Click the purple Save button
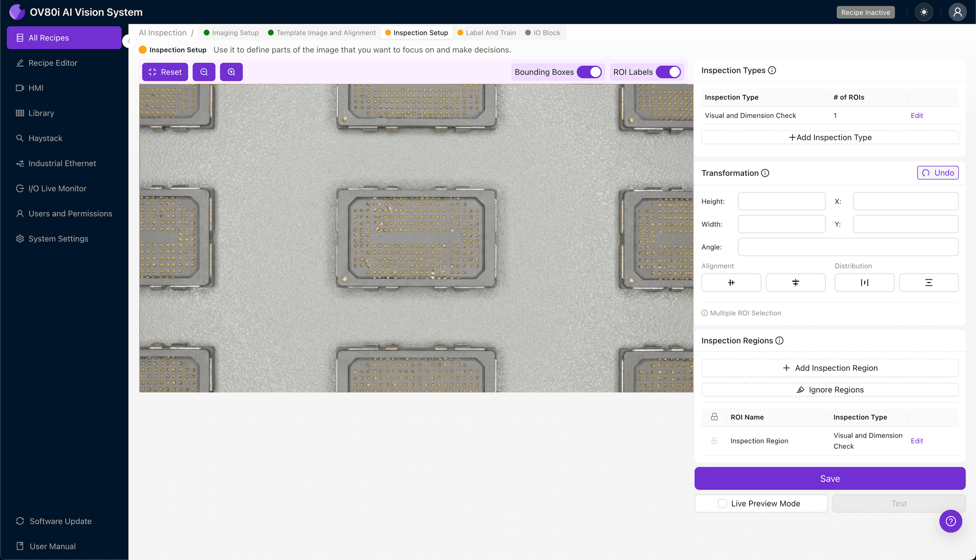This screenshot has width=976, height=560. [x=830, y=479]
